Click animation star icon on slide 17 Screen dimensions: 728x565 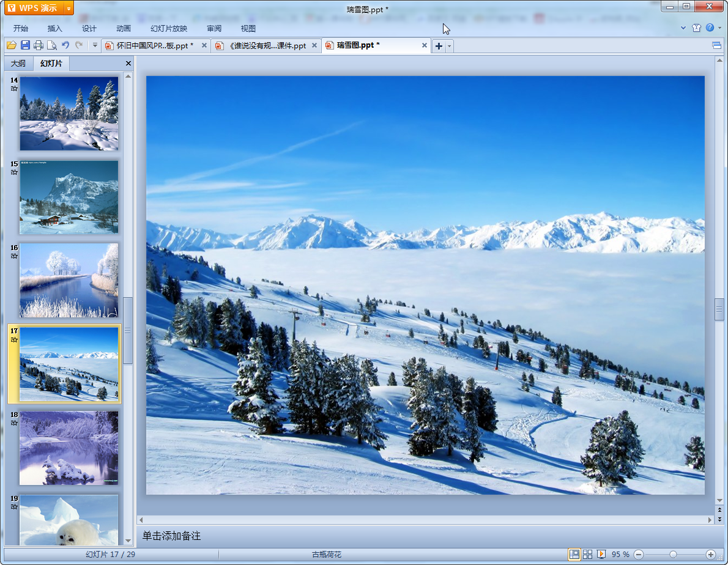tap(15, 339)
